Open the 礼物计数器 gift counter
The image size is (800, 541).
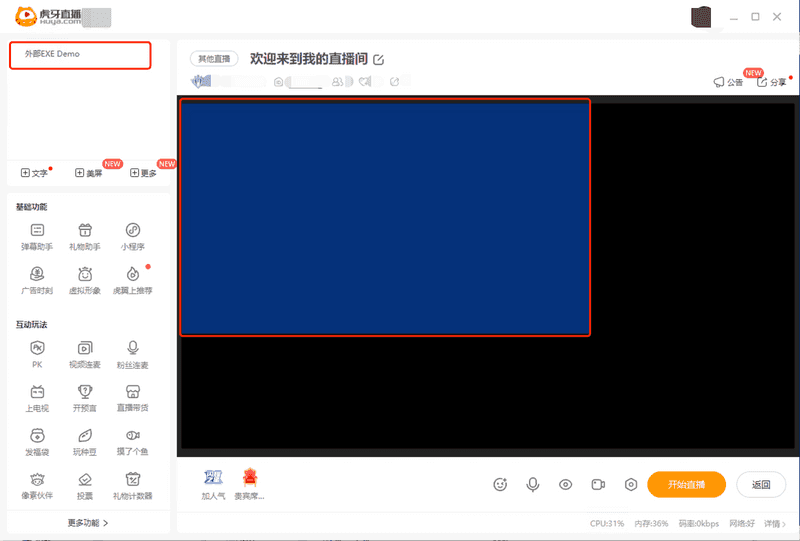tap(133, 486)
